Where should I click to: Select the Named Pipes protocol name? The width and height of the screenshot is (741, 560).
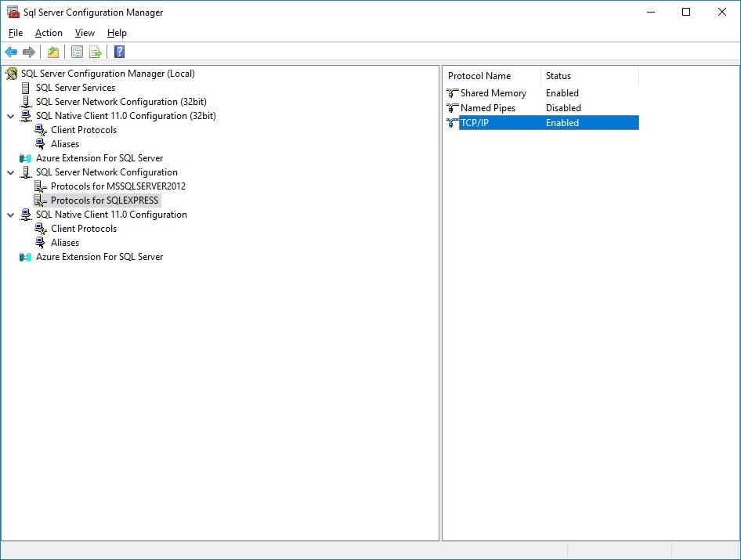488,108
